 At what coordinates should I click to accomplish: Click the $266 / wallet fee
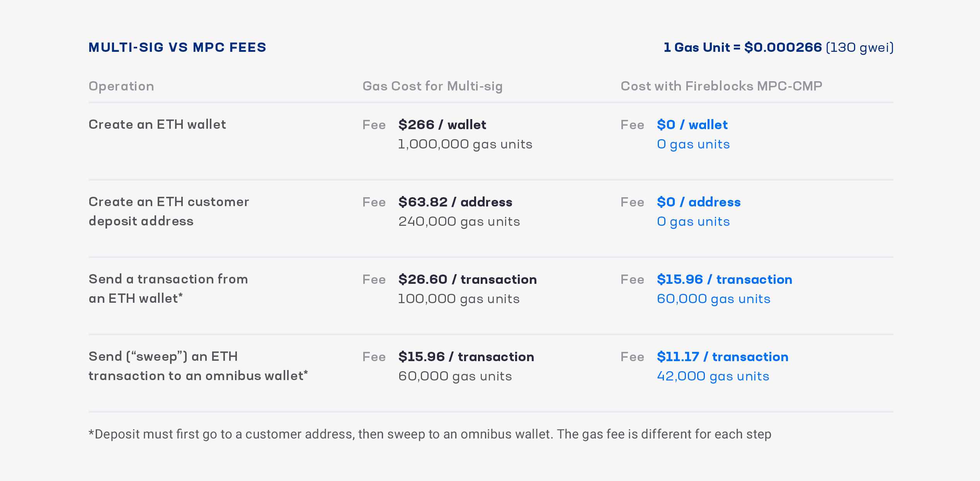442,125
